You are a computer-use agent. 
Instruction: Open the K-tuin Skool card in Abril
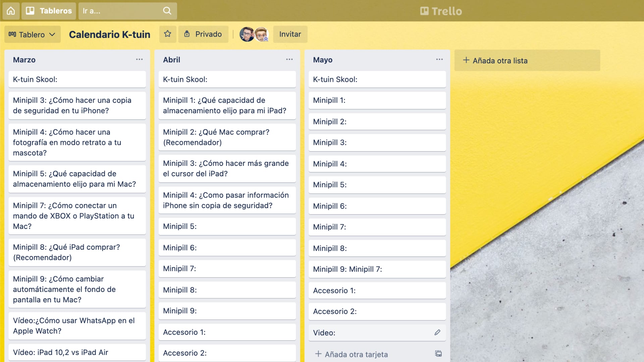227,79
